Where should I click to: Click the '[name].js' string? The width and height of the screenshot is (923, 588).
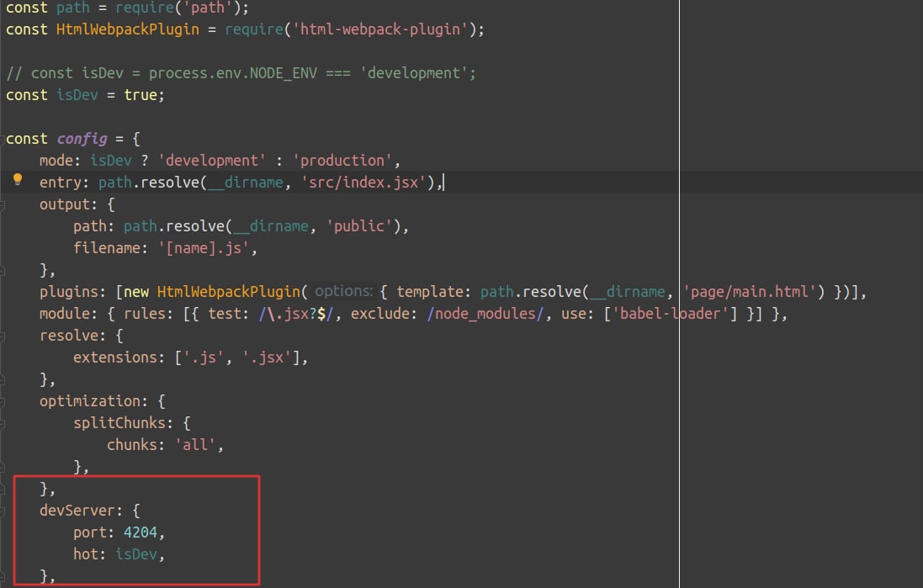point(204,248)
